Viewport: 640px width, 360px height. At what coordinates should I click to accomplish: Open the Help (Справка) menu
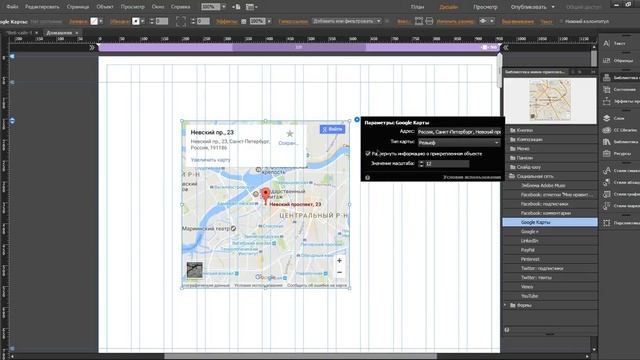[180, 7]
